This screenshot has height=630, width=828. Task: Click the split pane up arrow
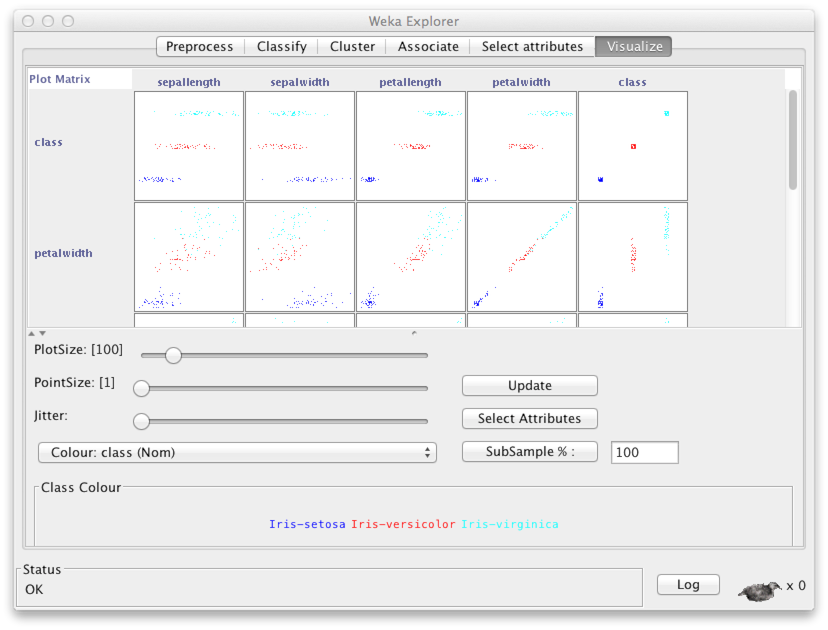pyautogui.click(x=32, y=333)
